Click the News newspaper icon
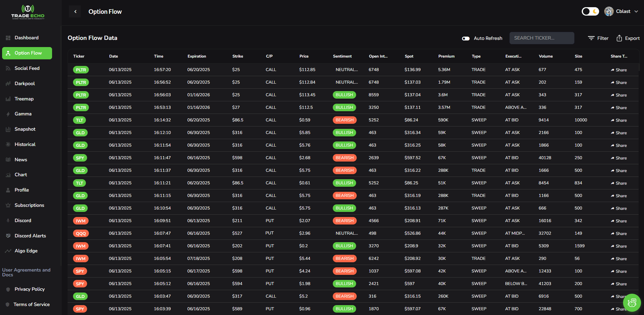 (x=8, y=160)
